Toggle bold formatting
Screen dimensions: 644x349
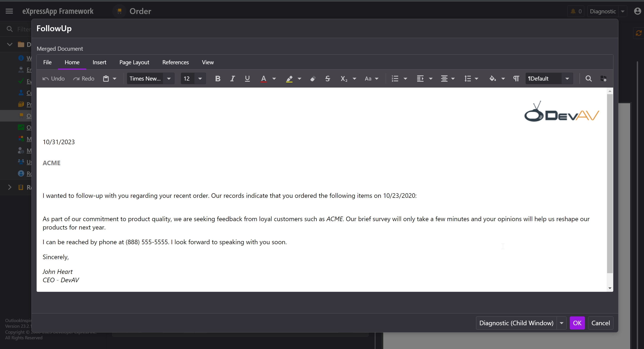218,79
